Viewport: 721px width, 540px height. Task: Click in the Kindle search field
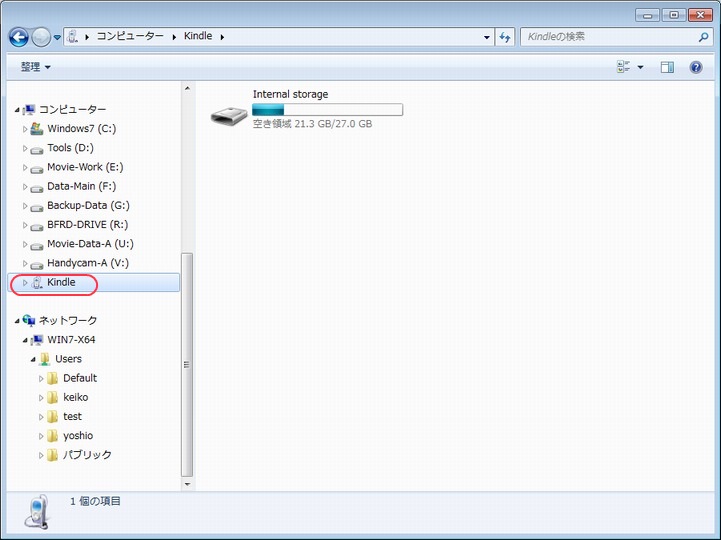click(605, 37)
